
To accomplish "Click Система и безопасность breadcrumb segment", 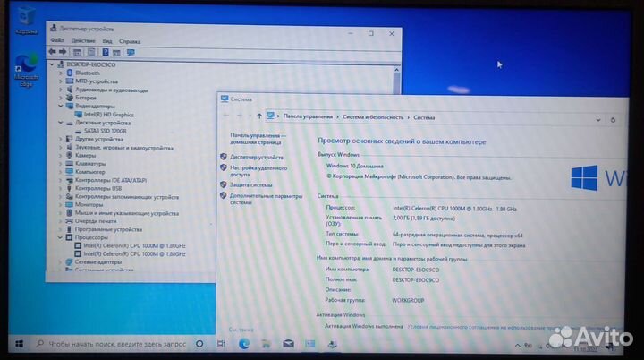I will (373, 117).
